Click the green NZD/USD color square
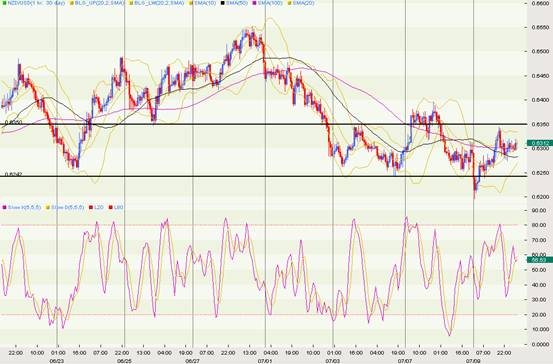 (4, 3)
